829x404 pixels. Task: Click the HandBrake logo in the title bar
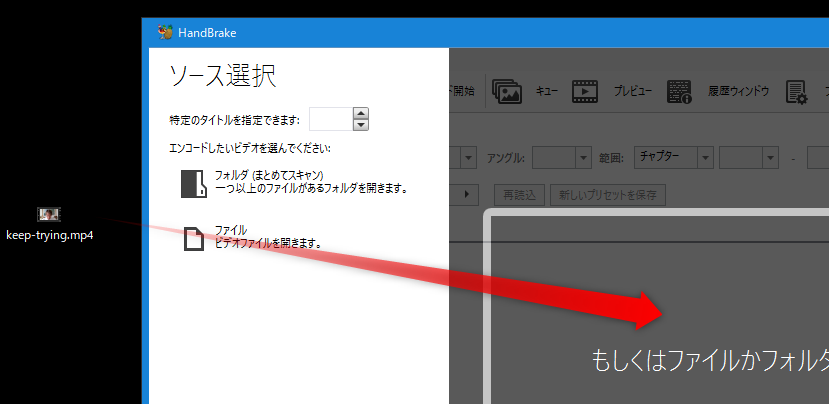pos(165,32)
